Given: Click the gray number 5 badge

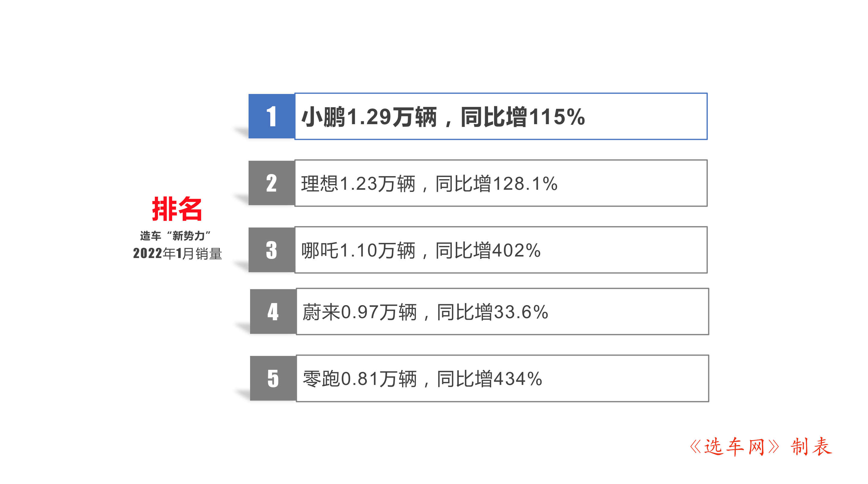Looking at the screenshot, I should pos(273,378).
